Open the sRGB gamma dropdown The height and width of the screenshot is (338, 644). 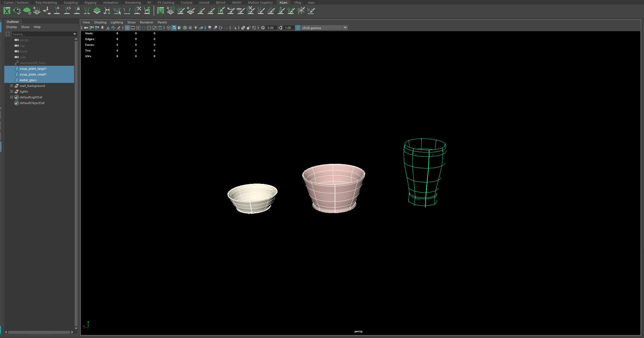(x=345, y=28)
